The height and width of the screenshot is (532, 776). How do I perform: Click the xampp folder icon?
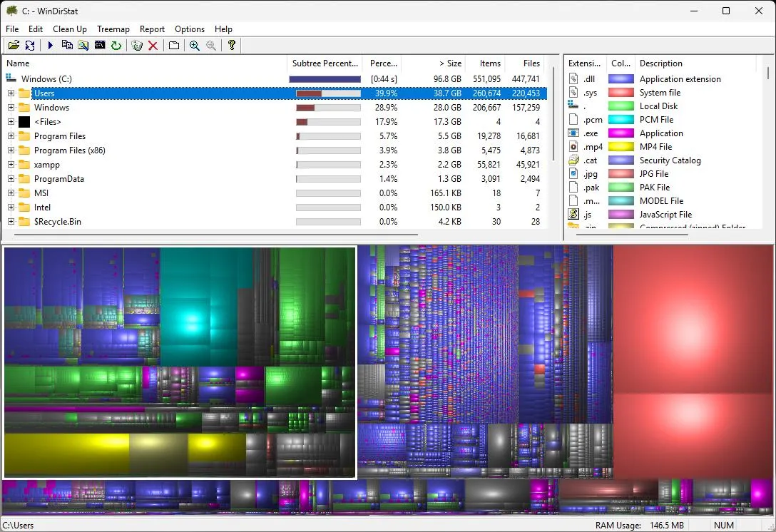point(24,164)
